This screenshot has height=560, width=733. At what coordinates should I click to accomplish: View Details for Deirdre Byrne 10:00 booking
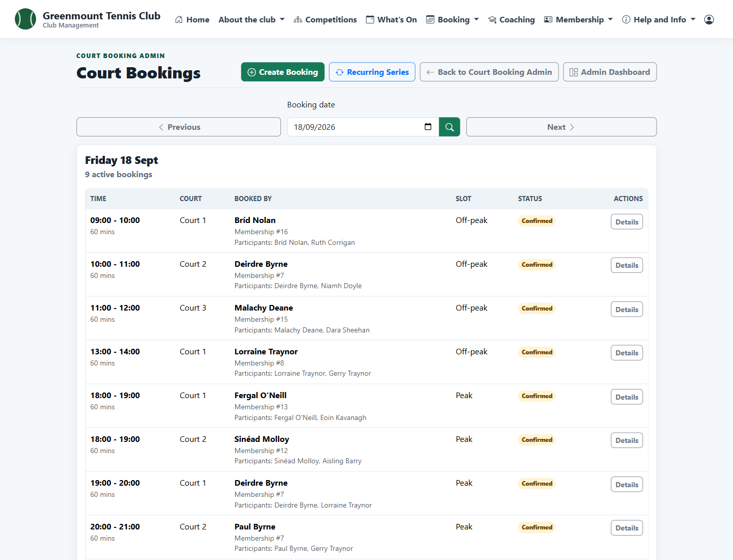(627, 265)
